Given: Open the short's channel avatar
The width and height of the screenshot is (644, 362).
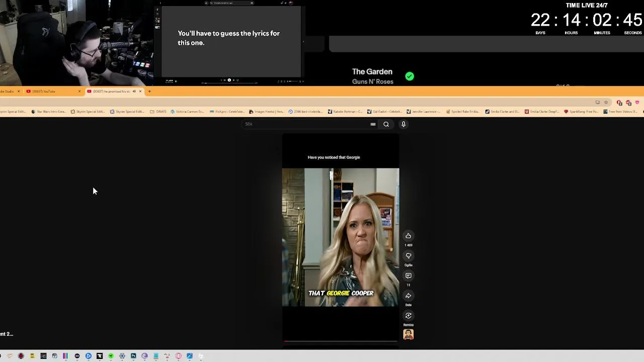Looking at the screenshot, I should click(409, 335).
